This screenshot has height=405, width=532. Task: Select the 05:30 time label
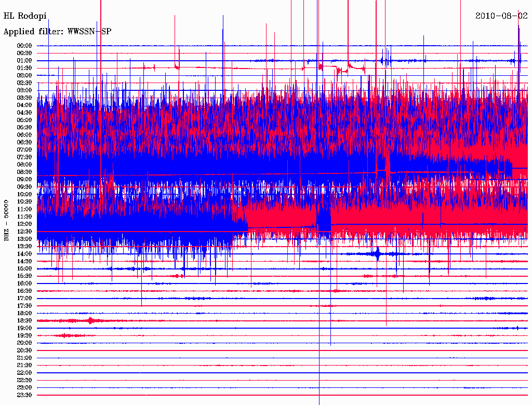(24, 128)
